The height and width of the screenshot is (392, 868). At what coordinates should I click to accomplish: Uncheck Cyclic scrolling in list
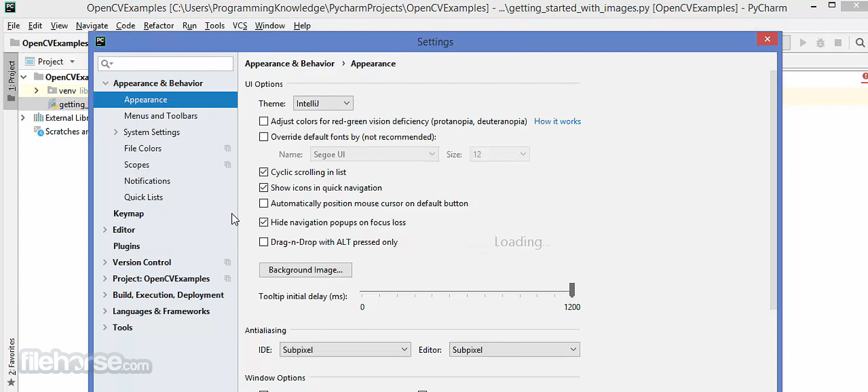point(264,172)
